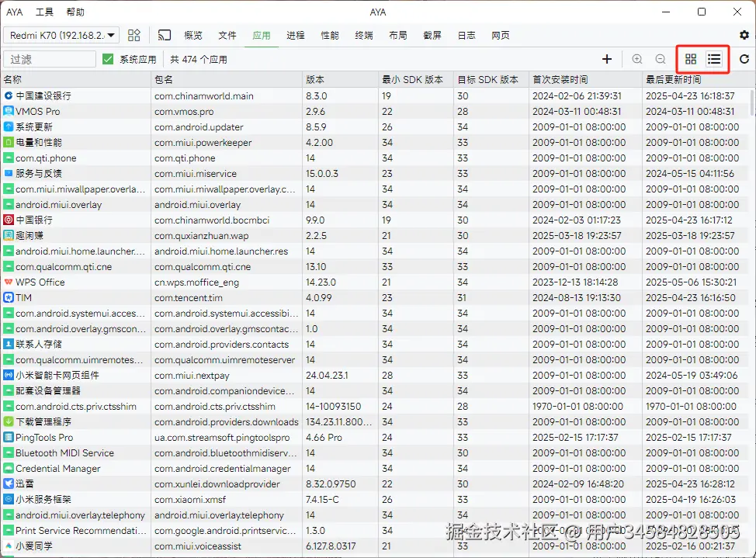Click the 趣闲赚 app icon

tap(9, 235)
